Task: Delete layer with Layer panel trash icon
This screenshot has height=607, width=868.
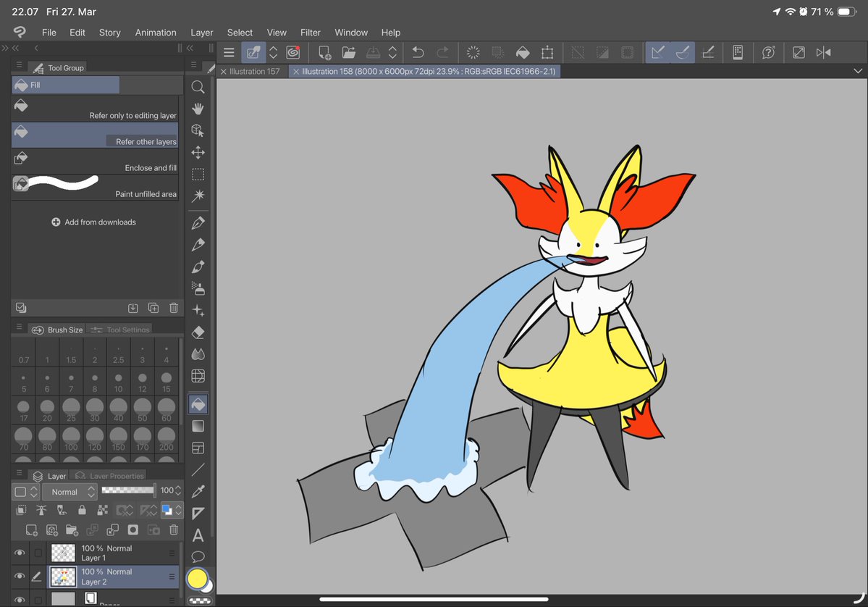Action: pyautogui.click(x=173, y=530)
